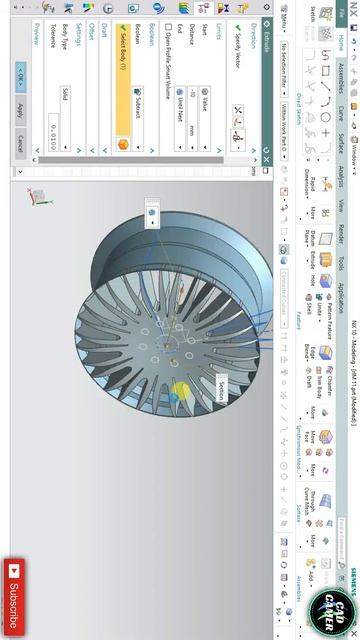The width and height of the screenshot is (360, 640).
Task: Collapse the Boolean section
Action: point(152,150)
